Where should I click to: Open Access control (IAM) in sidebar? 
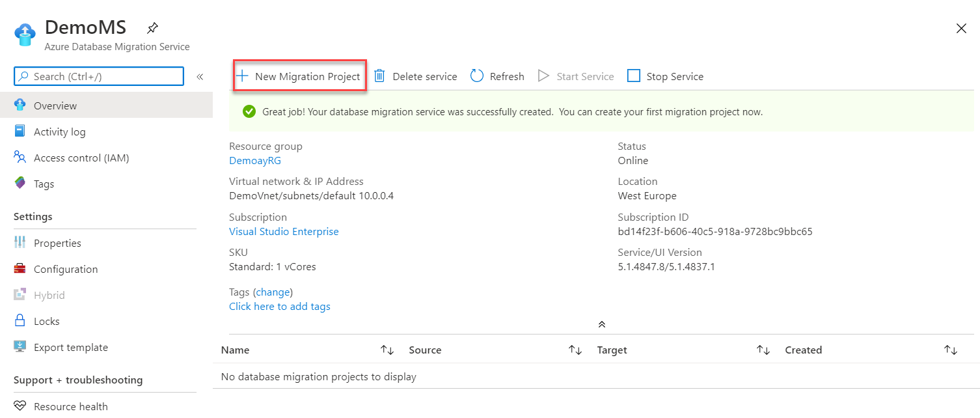coord(81,158)
